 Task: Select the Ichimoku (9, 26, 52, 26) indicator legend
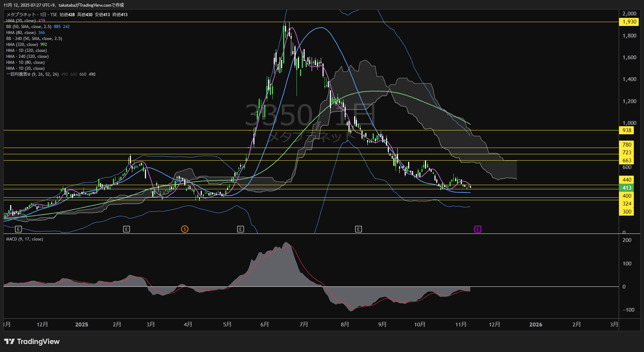[x=32, y=74]
